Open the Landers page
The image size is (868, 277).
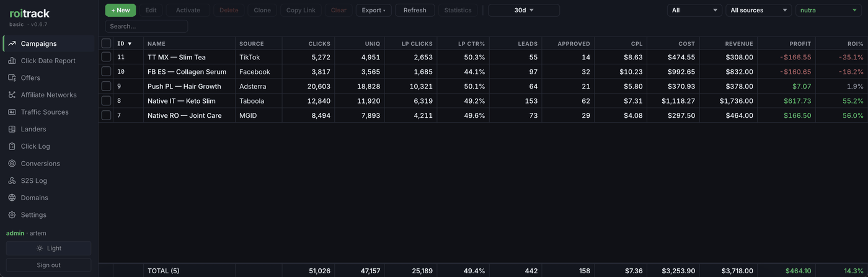[x=48, y=129]
